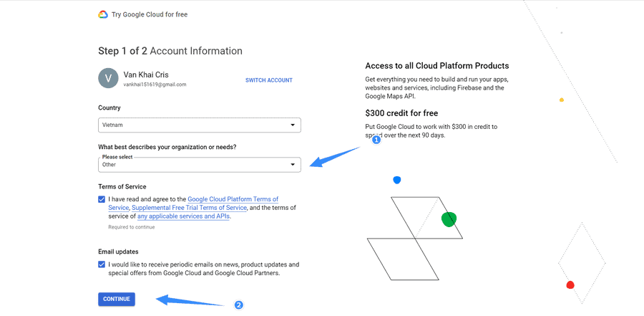Click the arrow on the Other select box
The height and width of the screenshot is (316, 644).
pyautogui.click(x=293, y=165)
